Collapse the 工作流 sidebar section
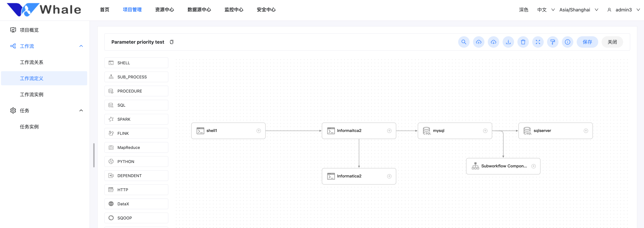Screen dimensions: 644x228 pyautogui.click(x=81, y=46)
